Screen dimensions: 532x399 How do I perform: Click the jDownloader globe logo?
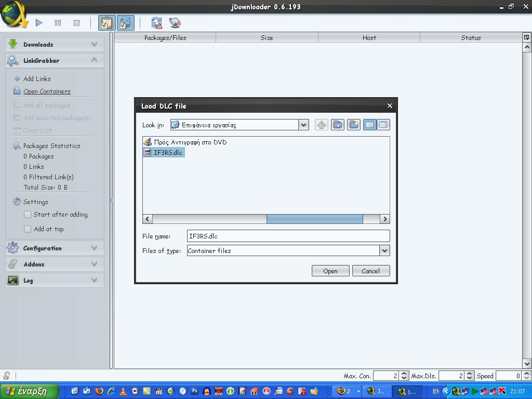click(x=14, y=14)
